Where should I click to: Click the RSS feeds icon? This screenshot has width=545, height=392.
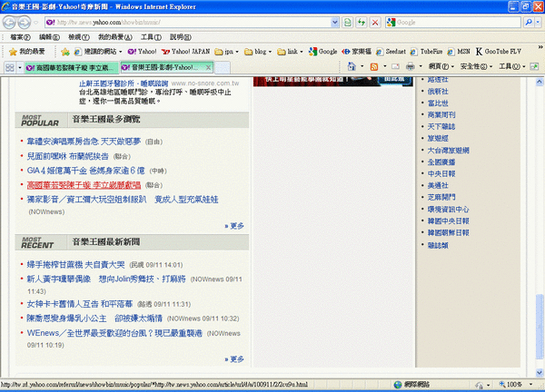tap(374, 66)
